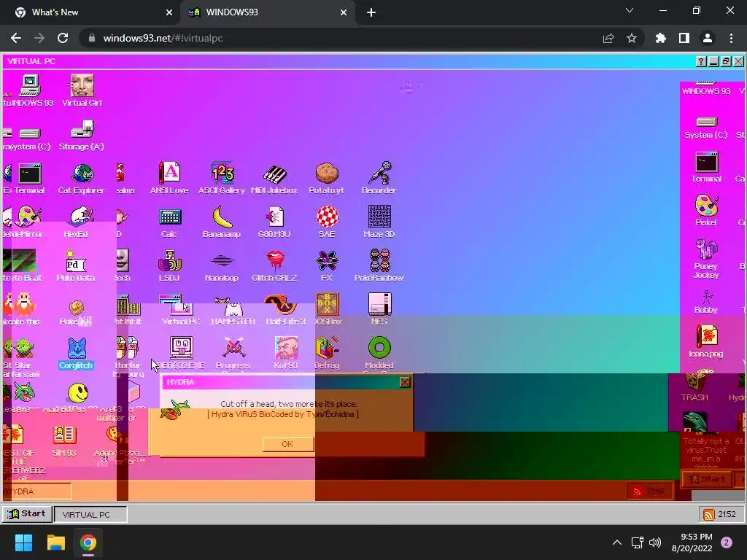Launch the DOSBox icon

(x=328, y=309)
